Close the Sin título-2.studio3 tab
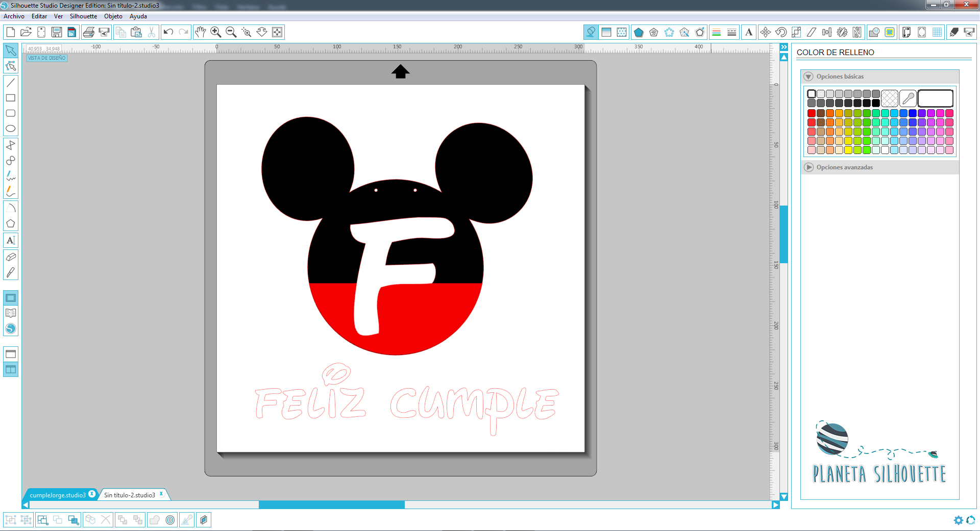Viewport: 980px width, 531px height. point(161,494)
